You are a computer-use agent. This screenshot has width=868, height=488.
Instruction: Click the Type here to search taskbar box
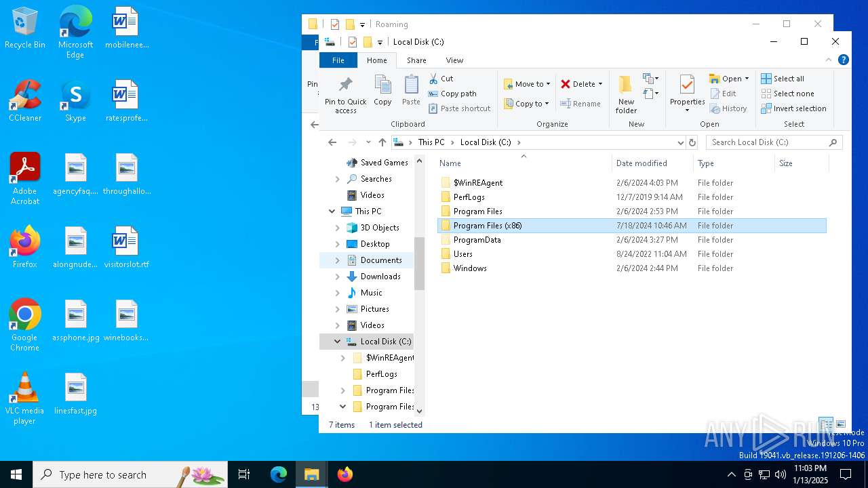coord(130,474)
